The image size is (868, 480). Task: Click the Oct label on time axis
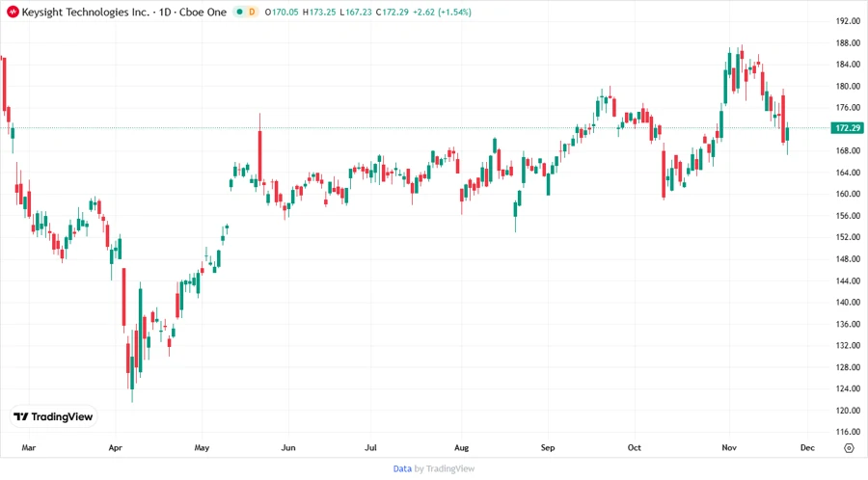[x=635, y=447]
